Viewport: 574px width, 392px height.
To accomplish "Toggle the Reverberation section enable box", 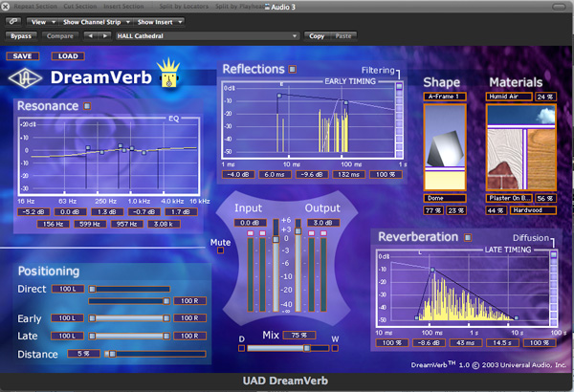I will (x=468, y=237).
